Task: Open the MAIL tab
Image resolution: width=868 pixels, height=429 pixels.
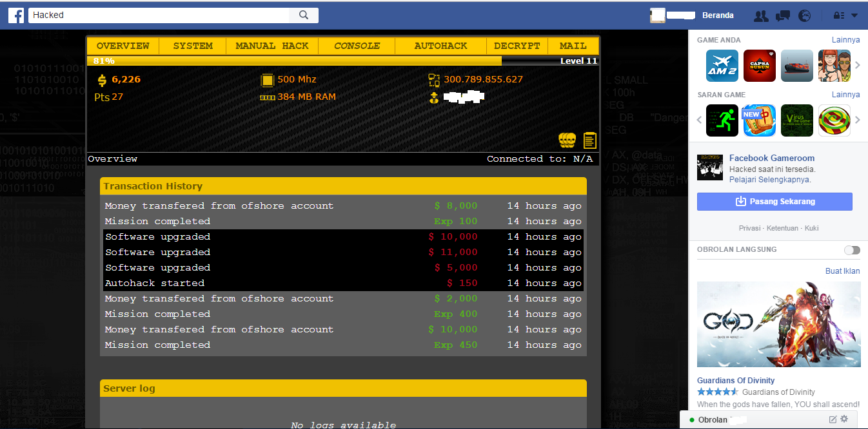Action: pos(573,46)
